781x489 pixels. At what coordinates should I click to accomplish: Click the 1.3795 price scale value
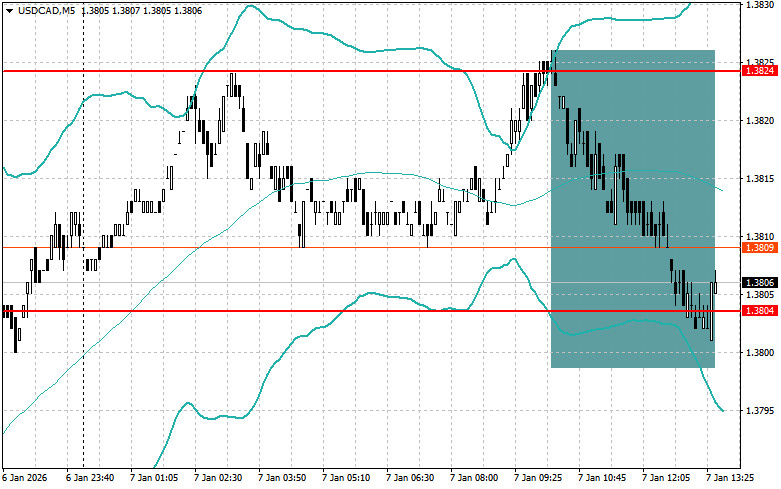coord(760,411)
